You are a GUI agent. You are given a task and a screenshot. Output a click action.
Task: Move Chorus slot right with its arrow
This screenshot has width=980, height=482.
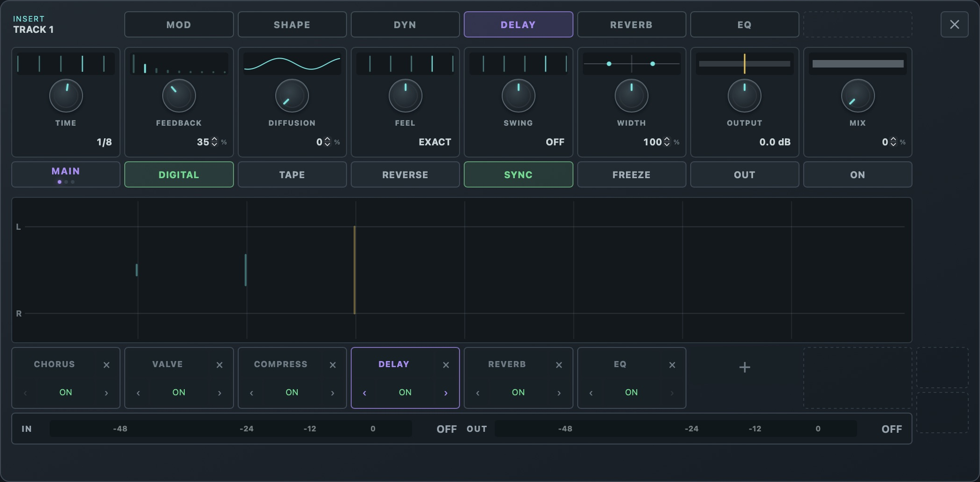pyautogui.click(x=106, y=393)
